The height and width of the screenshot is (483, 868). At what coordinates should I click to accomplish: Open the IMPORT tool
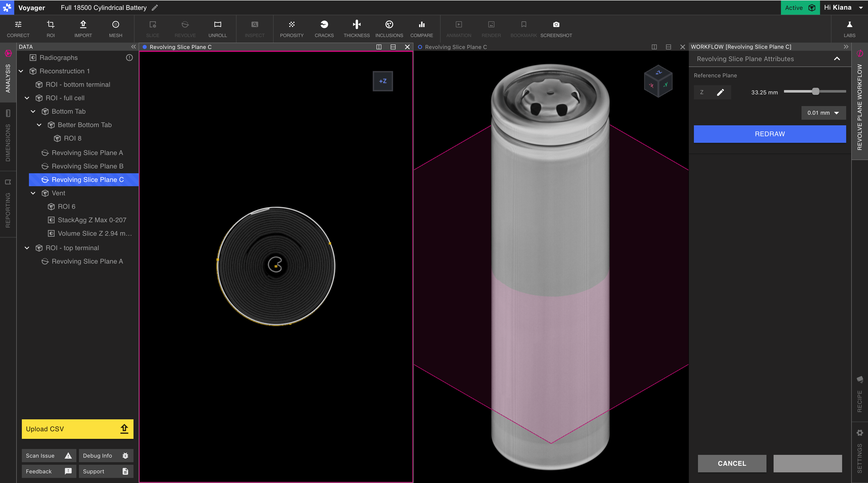click(x=83, y=29)
